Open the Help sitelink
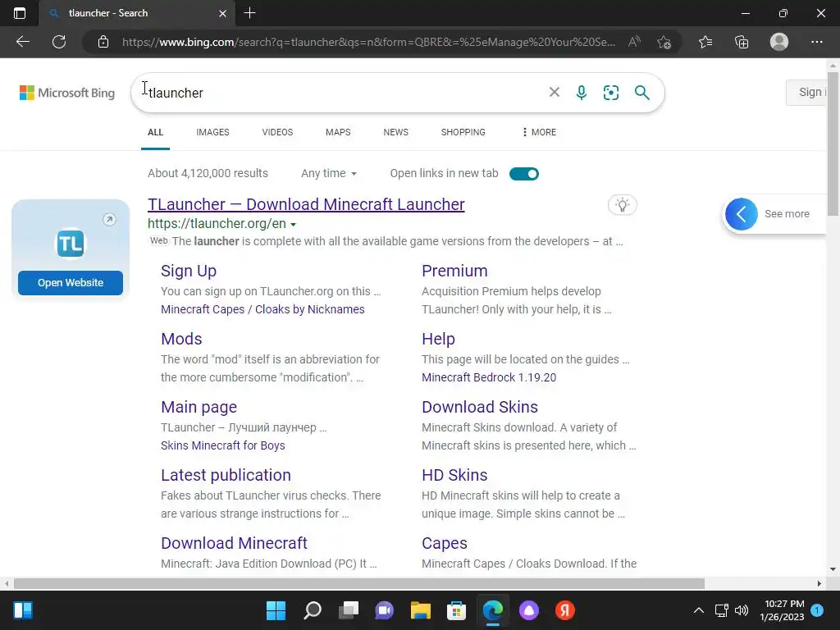This screenshot has width=840, height=630. pos(438,339)
